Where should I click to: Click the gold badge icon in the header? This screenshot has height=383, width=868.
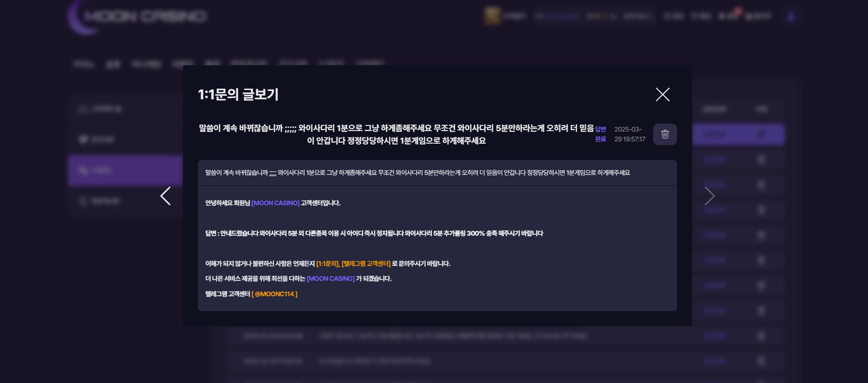coord(492,16)
